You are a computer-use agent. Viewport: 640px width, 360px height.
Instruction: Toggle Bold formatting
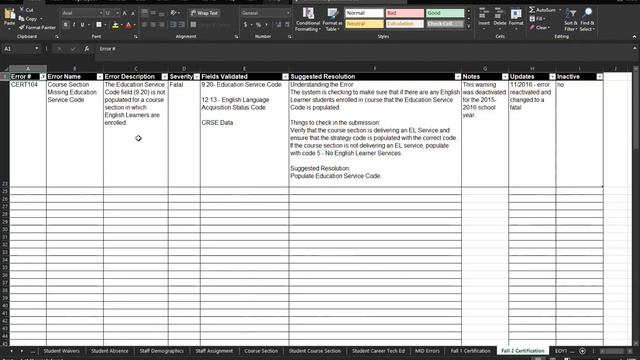pyautogui.click(x=65, y=25)
